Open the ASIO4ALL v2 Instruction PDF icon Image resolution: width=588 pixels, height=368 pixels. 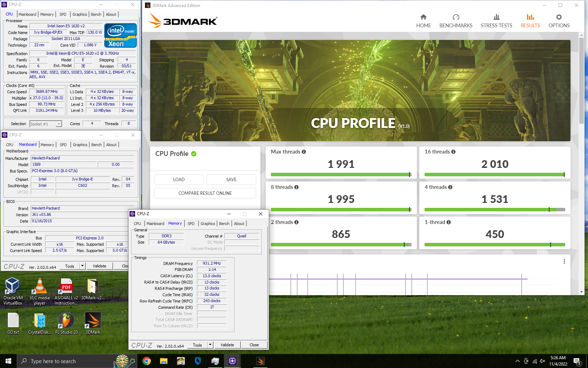(66, 291)
